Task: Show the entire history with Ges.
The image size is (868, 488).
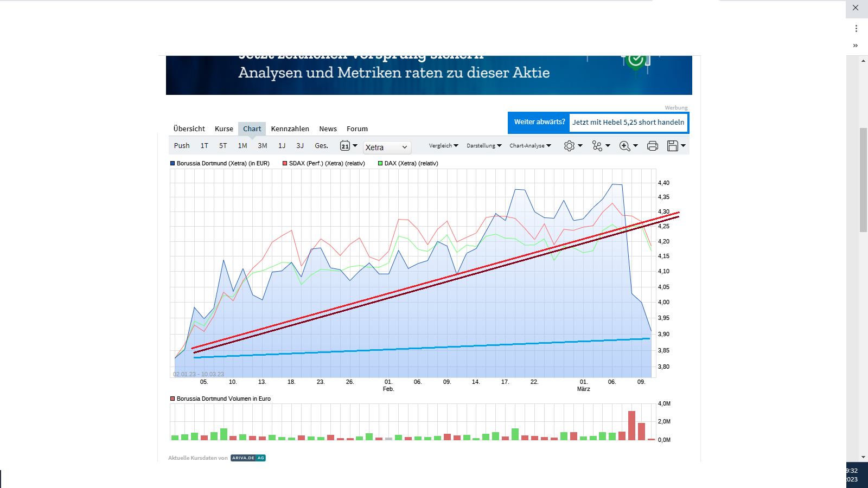Action: (x=322, y=146)
